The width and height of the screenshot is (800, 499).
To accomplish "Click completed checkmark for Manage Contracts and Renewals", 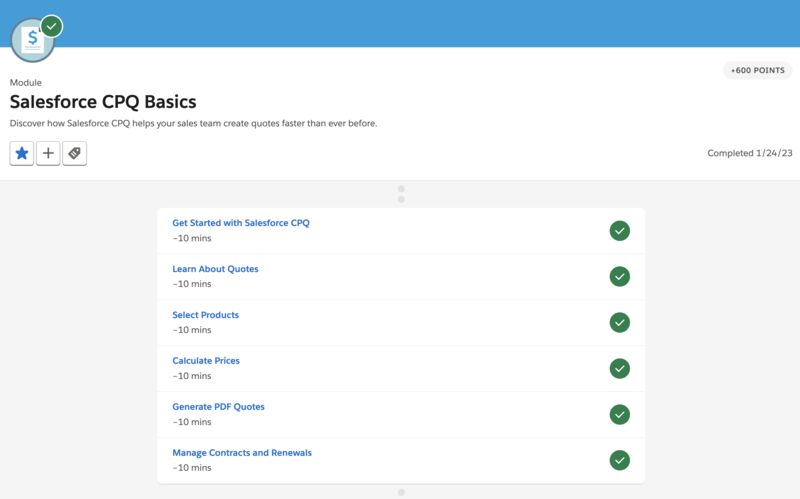I will (619, 460).
